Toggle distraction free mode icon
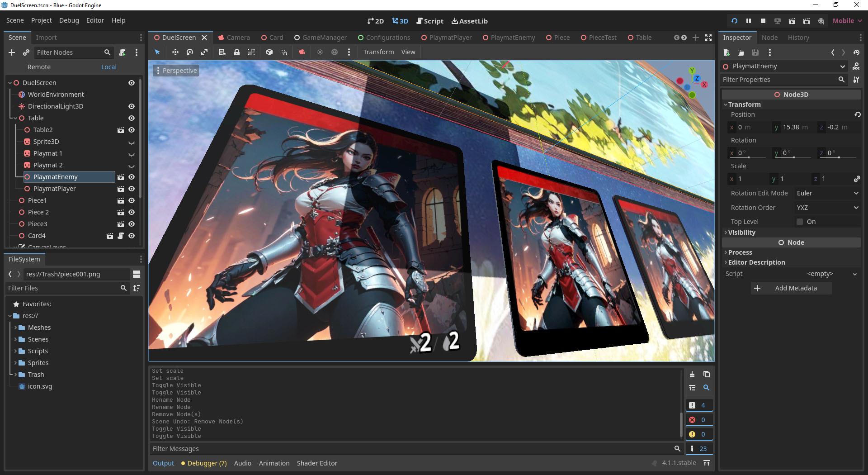The height and width of the screenshot is (475, 868). click(x=708, y=38)
